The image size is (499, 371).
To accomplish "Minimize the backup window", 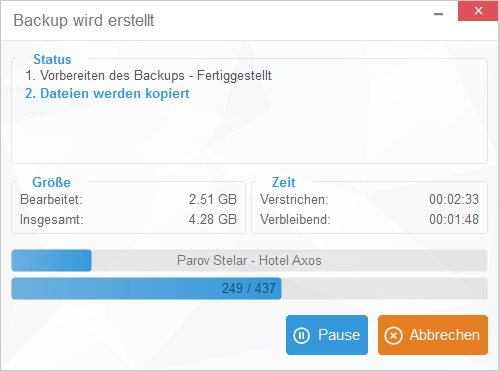I will (x=438, y=14).
